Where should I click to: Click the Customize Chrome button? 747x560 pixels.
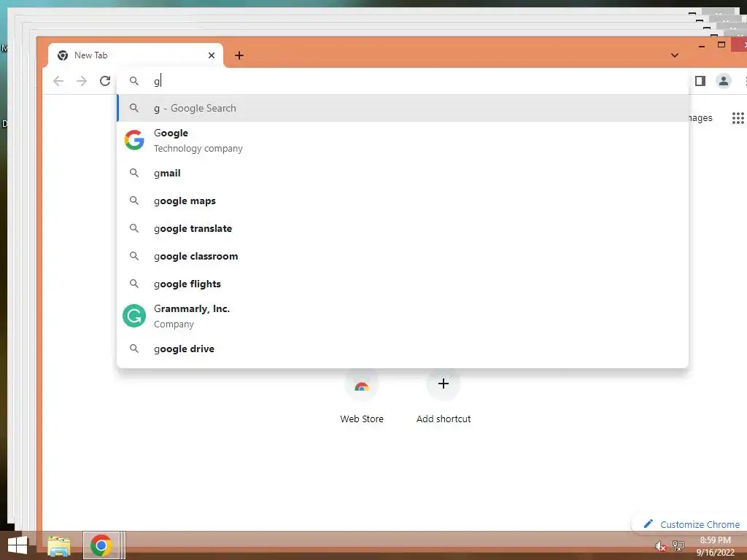tap(692, 524)
